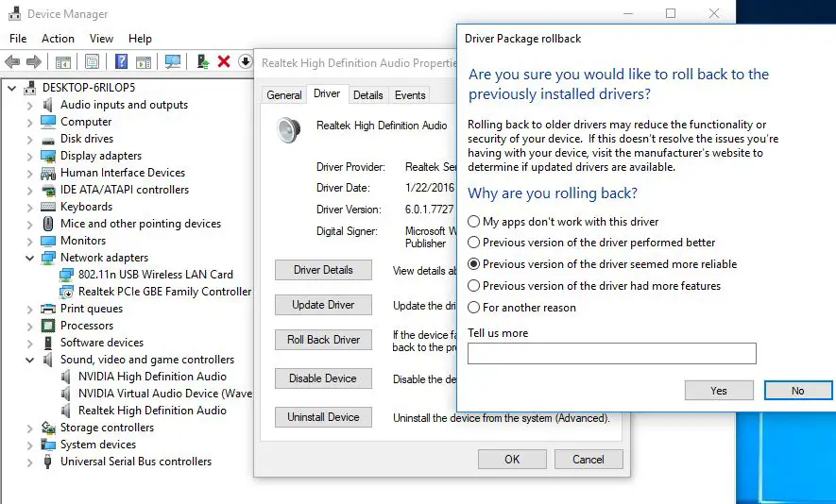Image resolution: width=836 pixels, height=504 pixels.
Task: Click the Disable device down-arrow toolbar icon
Action: [x=245, y=61]
